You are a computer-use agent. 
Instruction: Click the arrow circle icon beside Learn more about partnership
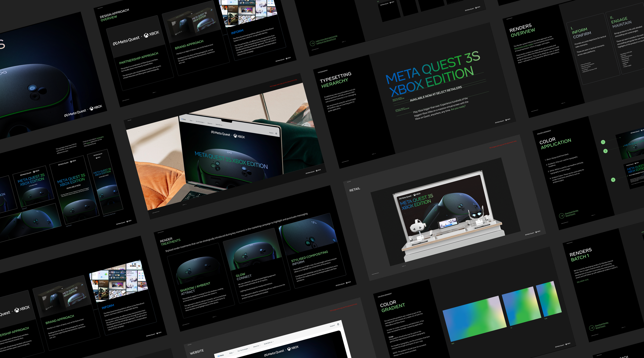[312, 43]
